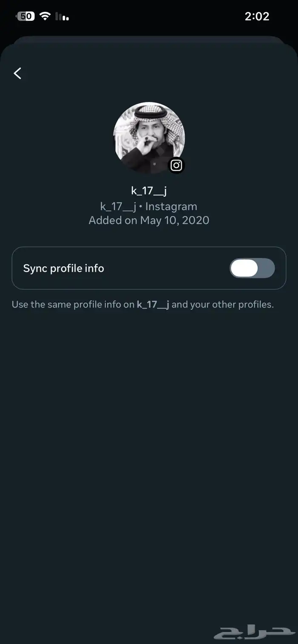This screenshot has height=644, width=298.
Task: Tap the k_17__j username heading
Action: click(149, 190)
